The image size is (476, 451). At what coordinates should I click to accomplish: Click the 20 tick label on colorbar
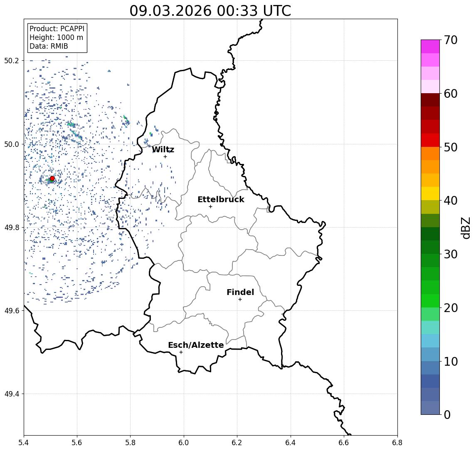point(451,308)
